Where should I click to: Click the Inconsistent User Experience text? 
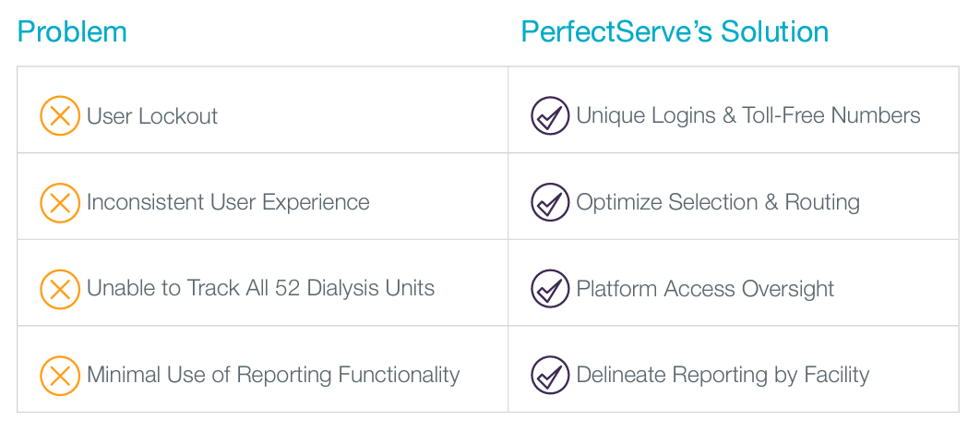(x=228, y=202)
